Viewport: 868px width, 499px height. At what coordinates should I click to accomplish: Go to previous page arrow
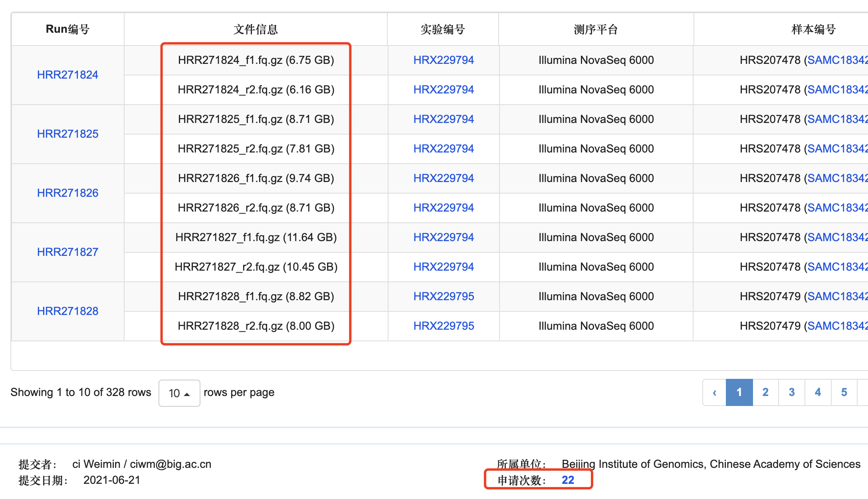tap(714, 392)
